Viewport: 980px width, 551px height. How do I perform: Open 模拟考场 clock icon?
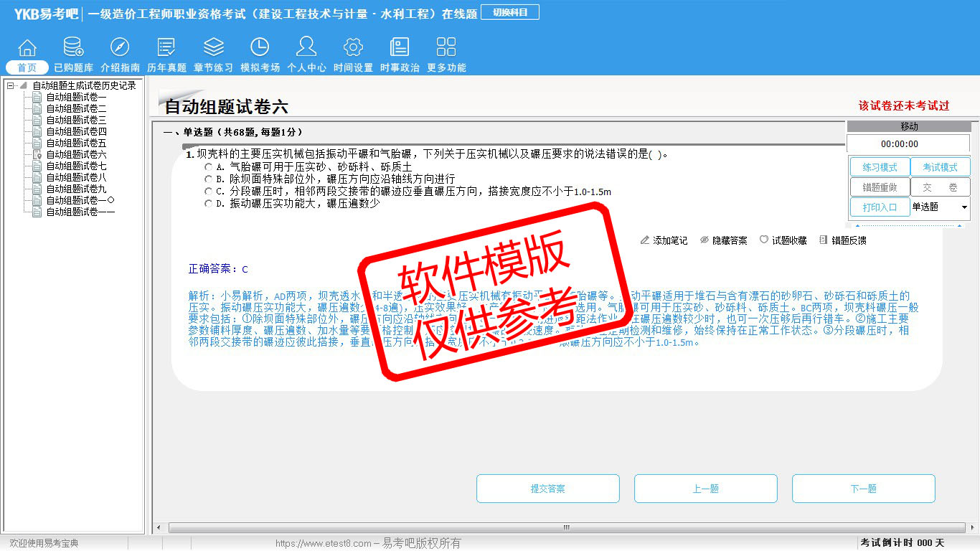coord(260,48)
